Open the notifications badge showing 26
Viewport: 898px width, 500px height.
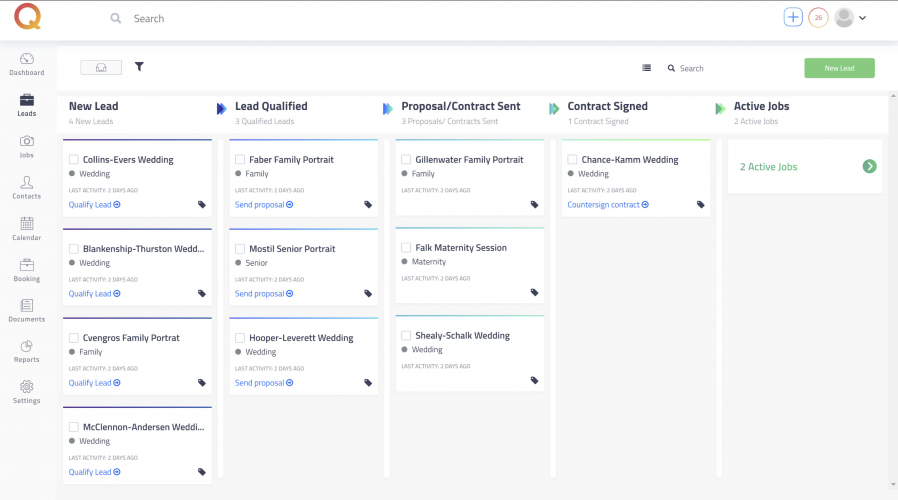point(818,18)
